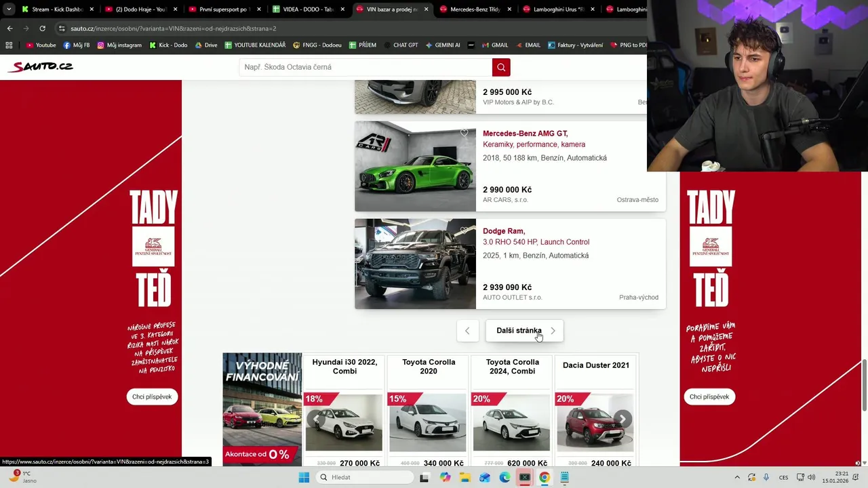Open the taskbar volume speaker control
The height and width of the screenshot is (488, 868).
810,477
